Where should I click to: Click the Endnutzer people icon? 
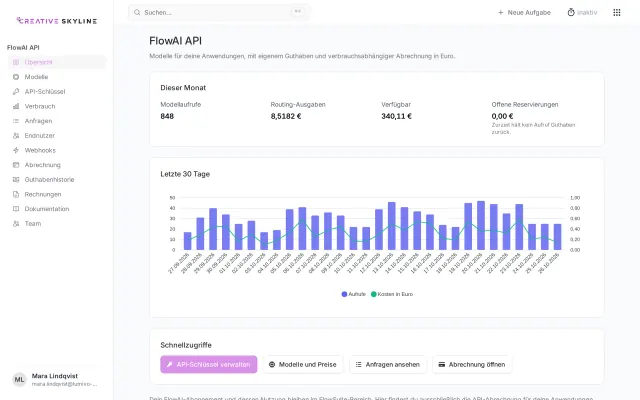point(16,136)
